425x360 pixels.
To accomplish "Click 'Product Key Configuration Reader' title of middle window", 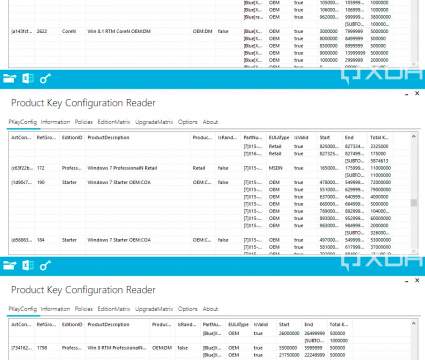I will 83,103.
